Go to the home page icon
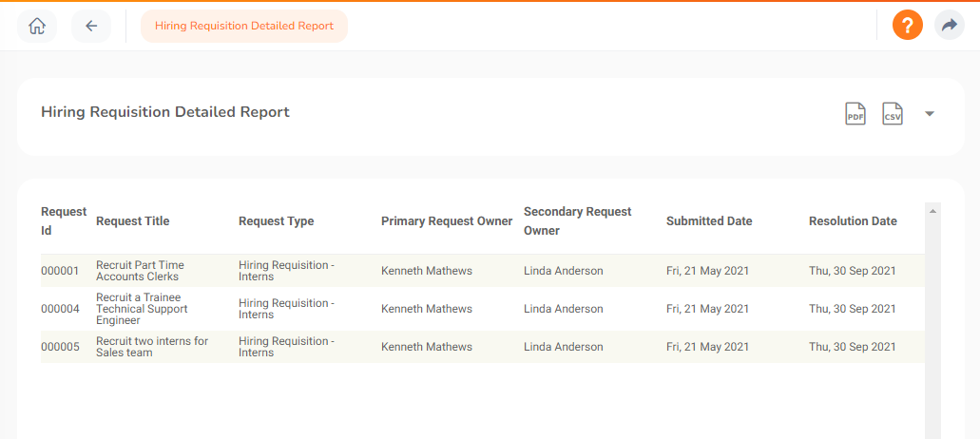 coord(37,26)
